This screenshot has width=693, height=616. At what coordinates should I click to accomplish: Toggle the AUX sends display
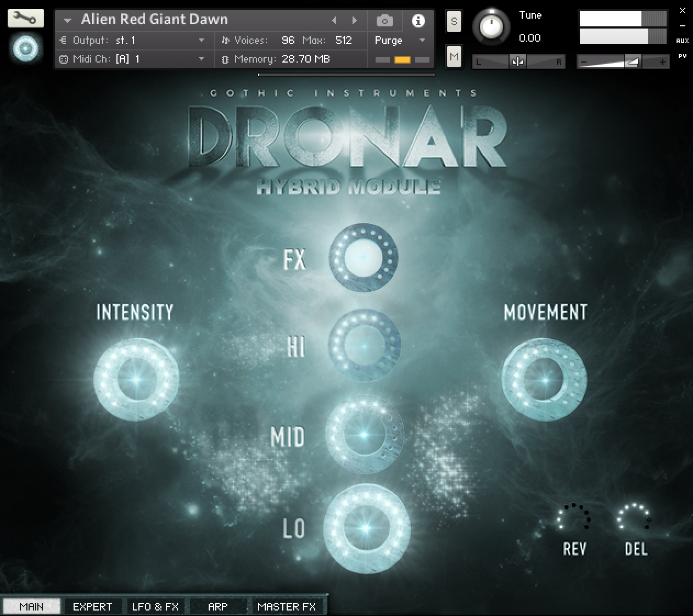(x=683, y=40)
